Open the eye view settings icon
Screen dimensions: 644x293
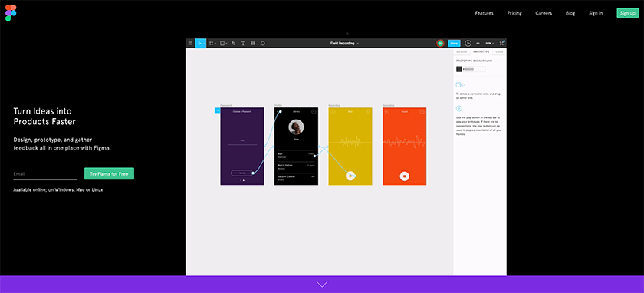coord(478,43)
